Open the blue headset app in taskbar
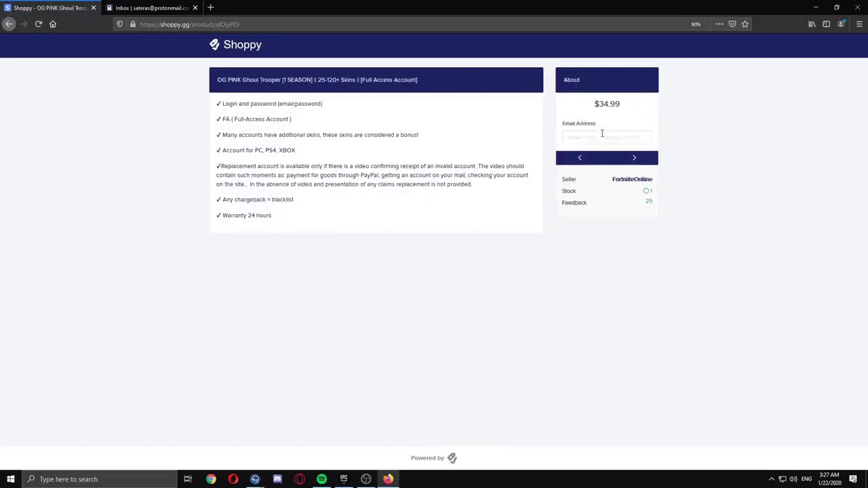 pyautogui.click(x=255, y=479)
